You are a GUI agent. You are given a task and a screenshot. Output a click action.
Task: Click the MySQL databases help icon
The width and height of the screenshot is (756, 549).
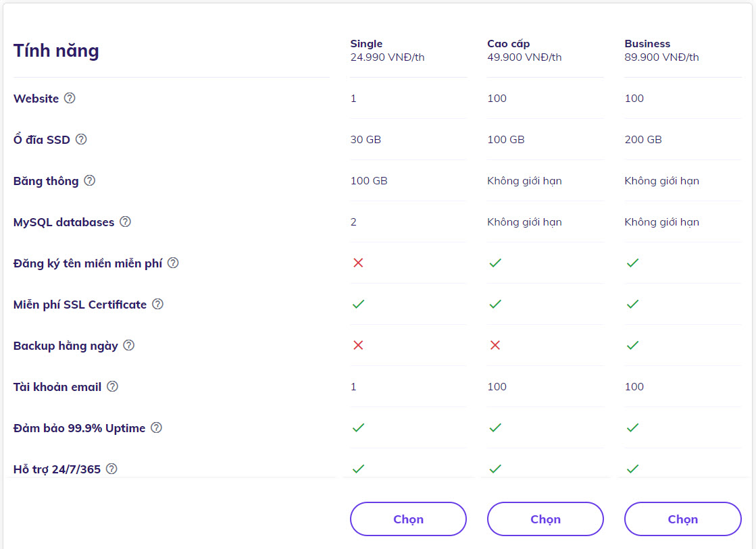pyautogui.click(x=125, y=222)
